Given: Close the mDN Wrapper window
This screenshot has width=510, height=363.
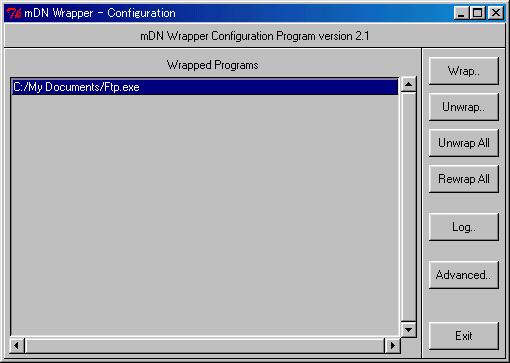Looking at the screenshot, I should (x=496, y=13).
